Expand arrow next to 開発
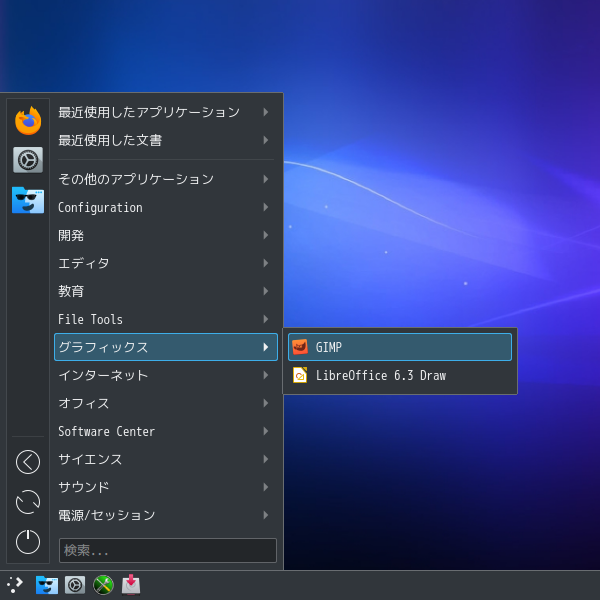This screenshot has height=600, width=600. coord(266,235)
